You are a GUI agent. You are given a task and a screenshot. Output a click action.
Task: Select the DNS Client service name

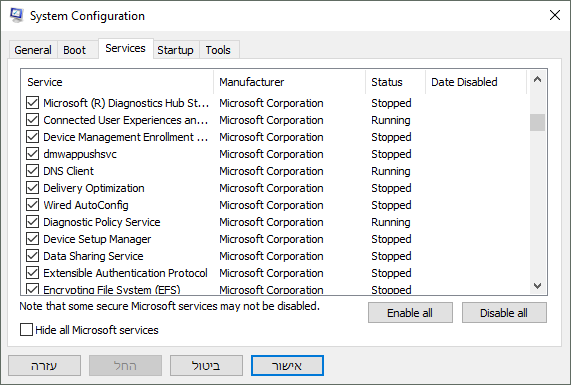pyautogui.click(x=68, y=171)
